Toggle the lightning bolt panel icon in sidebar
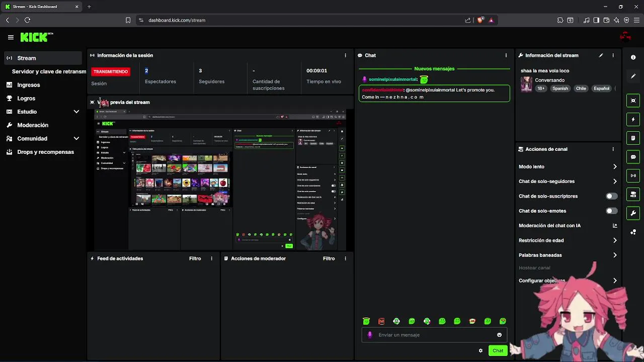This screenshot has width=644, height=362. [x=633, y=120]
